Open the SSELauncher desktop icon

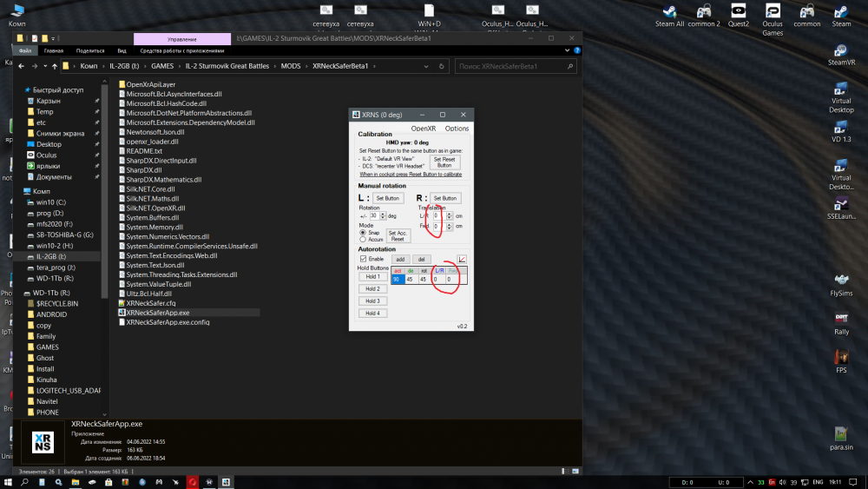[841, 208]
